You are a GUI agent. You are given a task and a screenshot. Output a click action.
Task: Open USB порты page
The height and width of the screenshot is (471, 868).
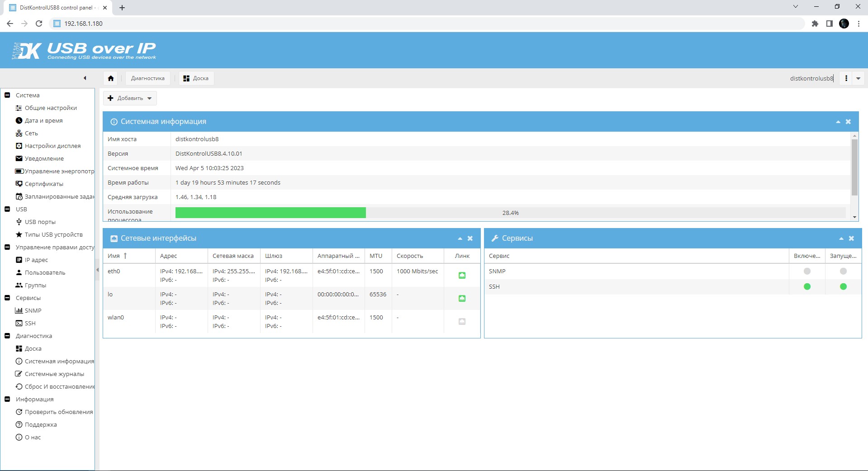tap(40, 222)
